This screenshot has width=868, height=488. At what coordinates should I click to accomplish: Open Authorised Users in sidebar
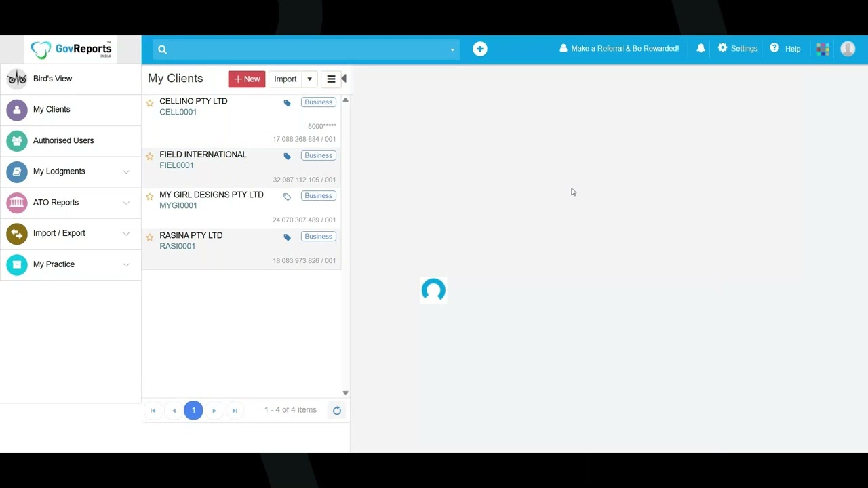point(71,140)
